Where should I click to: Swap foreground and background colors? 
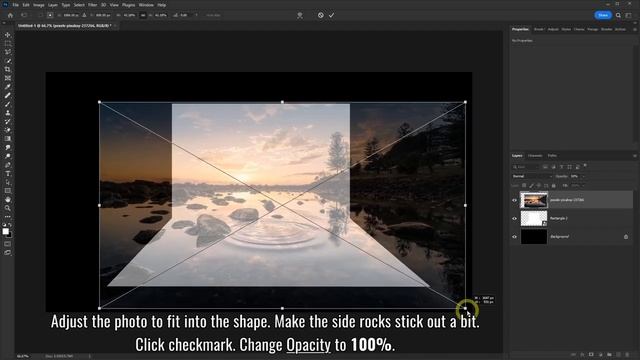10,225
